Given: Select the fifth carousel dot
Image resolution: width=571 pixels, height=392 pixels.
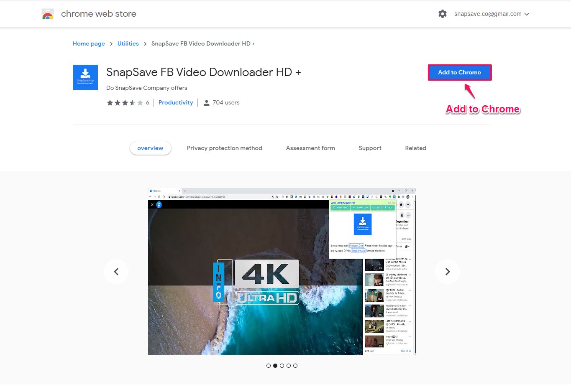Looking at the screenshot, I should [x=295, y=366].
